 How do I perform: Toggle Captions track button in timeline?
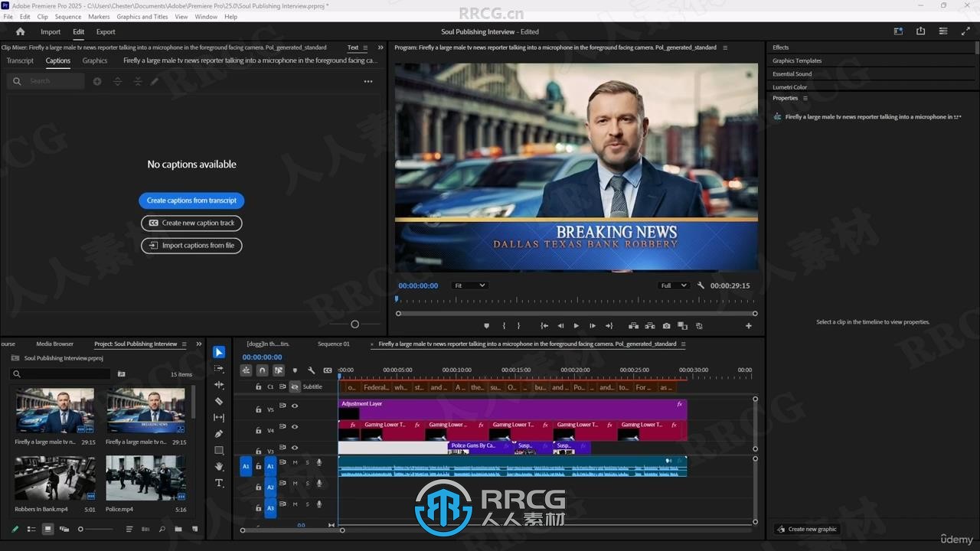[328, 370]
